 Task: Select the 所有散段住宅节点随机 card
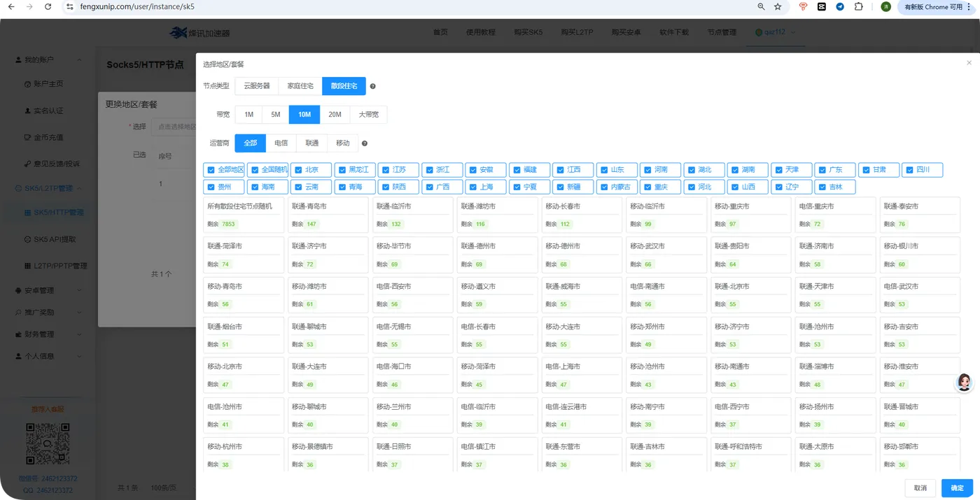[x=244, y=215]
